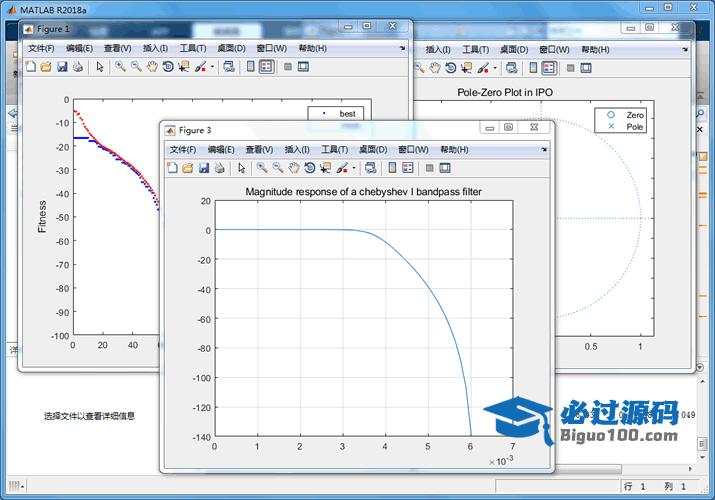
Task: Select the Pan tool in Pole-Zero figure toolbar
Action: pyautogui.click(x=435, y=68)
